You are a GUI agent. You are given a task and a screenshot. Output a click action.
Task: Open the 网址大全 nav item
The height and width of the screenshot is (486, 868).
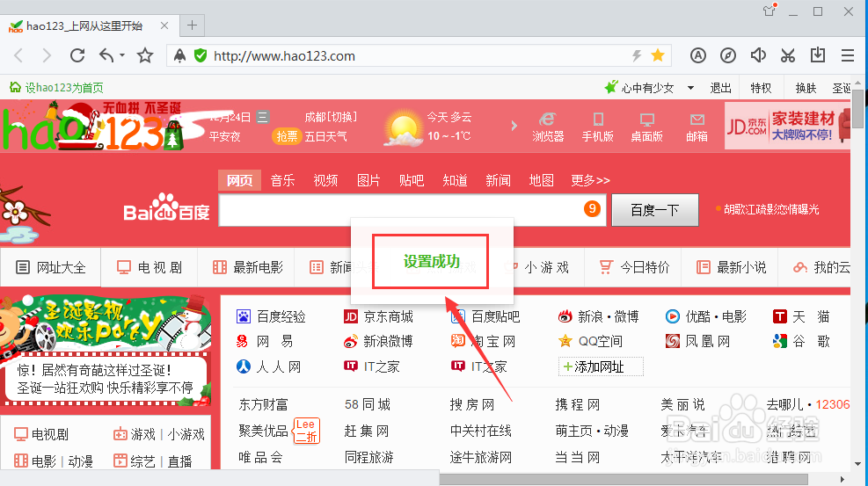tap(50, 267)
